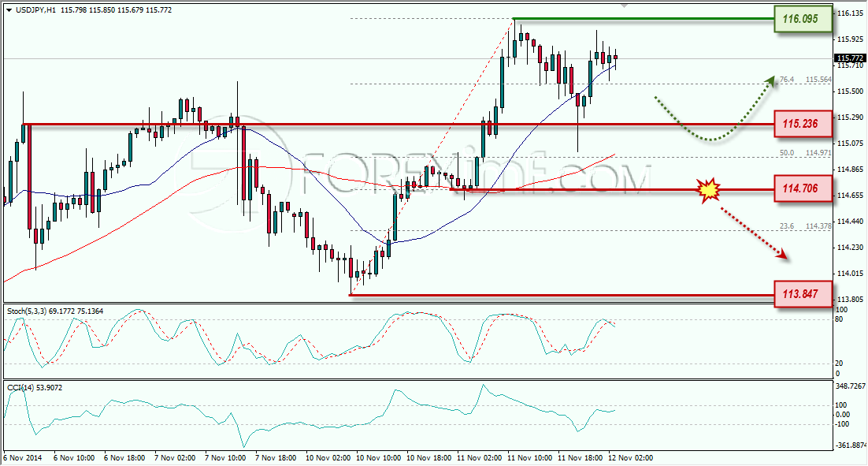The image size is (868, 466).
Task: Select time axis label 6 Nov 2014
Action: pyautogui.click(x=23, y=458)
